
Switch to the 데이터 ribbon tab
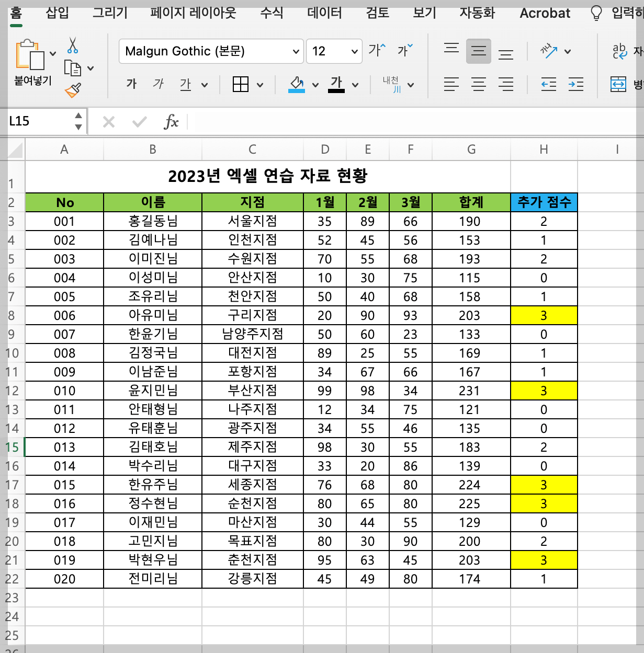click(x=324, y=14)
